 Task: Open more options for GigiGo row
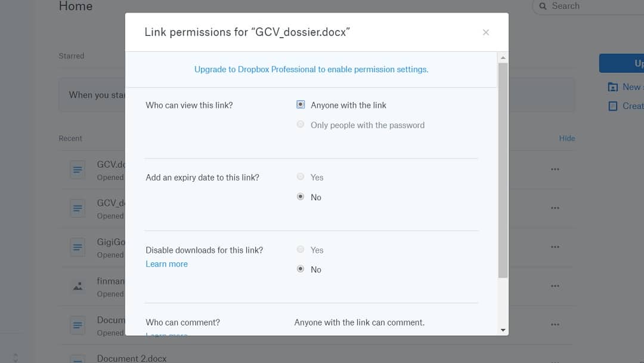point(555,247)
